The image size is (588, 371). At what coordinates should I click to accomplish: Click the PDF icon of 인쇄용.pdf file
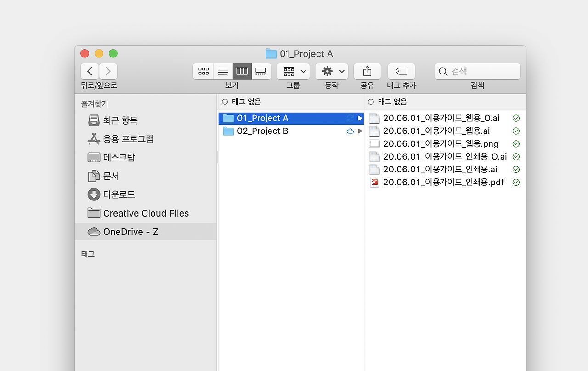(374, 182)
